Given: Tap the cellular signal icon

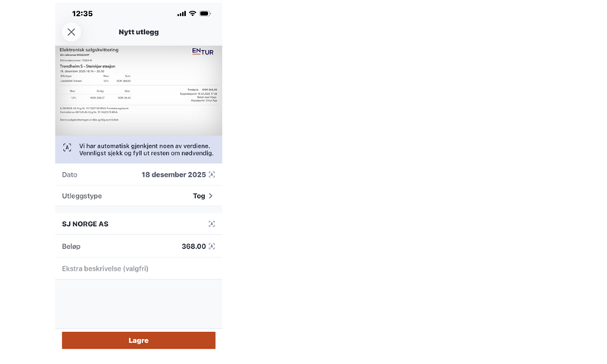Looking at the screenshot, I should coord(181,14).
